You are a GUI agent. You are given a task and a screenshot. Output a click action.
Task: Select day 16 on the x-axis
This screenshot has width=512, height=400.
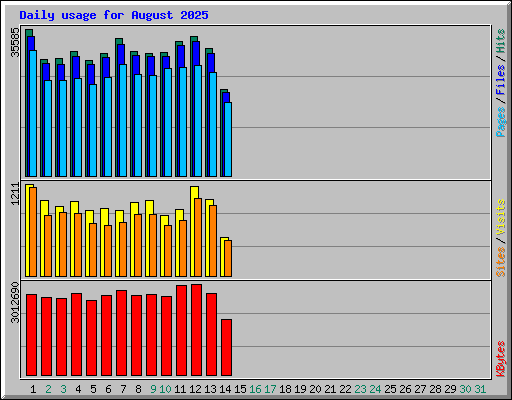tap(255, 389)
